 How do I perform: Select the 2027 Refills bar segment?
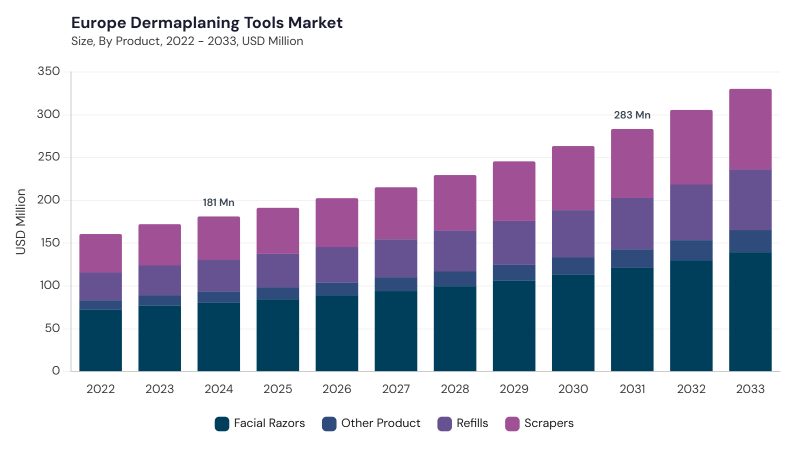click(396, 259)
